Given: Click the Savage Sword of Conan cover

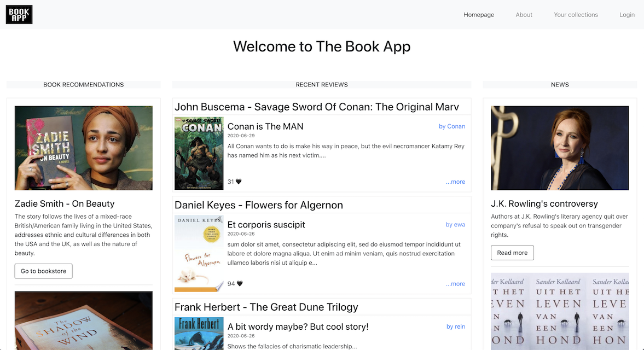Looking at the screenshot, I should tap(199, 154).
